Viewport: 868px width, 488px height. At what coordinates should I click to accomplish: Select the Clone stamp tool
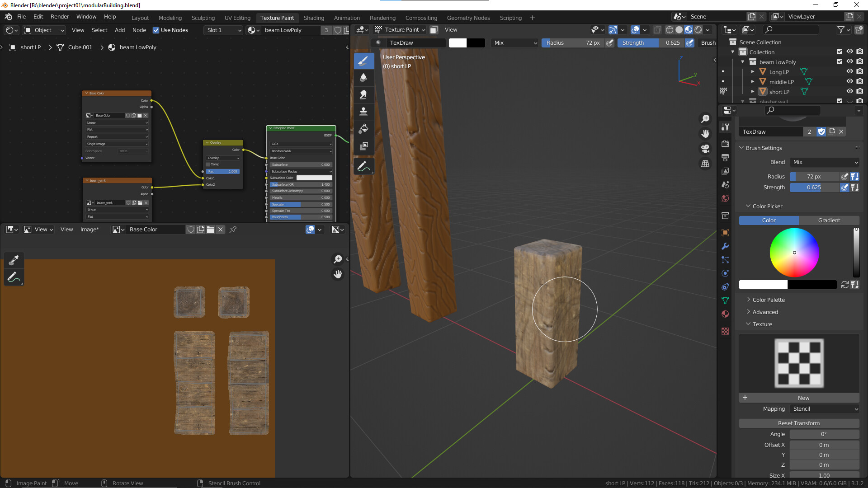(x=363, y=112)
